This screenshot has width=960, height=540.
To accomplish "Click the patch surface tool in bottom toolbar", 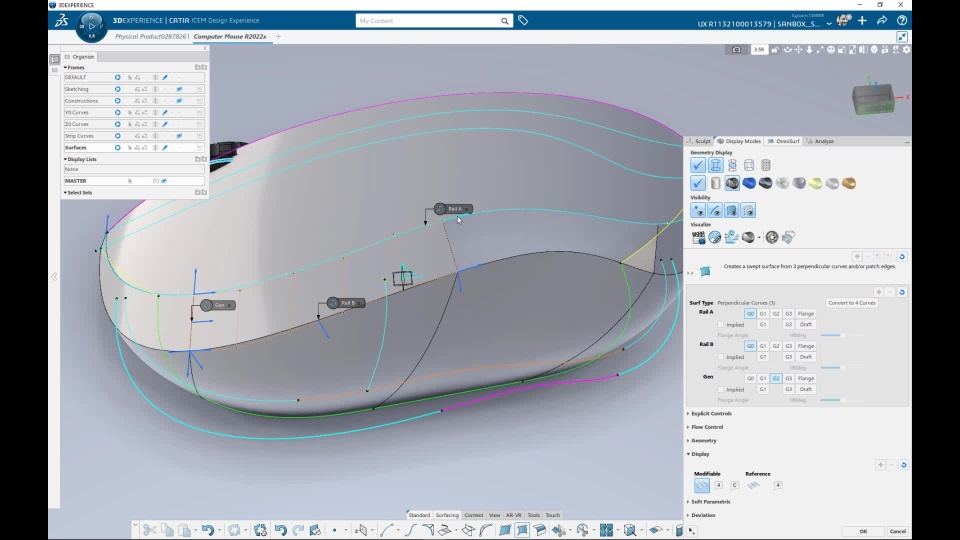I will tap(504, 530).
